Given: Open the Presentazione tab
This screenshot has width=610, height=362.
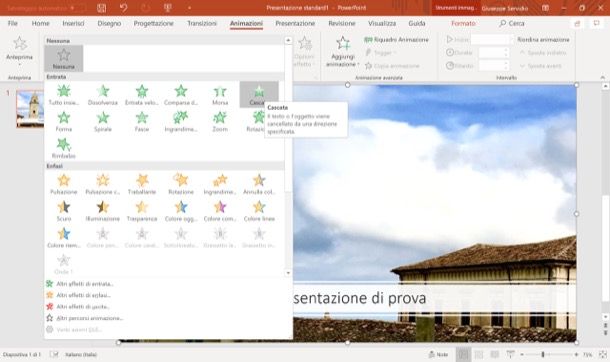Looking at the screenshot, I should point(295,23).
